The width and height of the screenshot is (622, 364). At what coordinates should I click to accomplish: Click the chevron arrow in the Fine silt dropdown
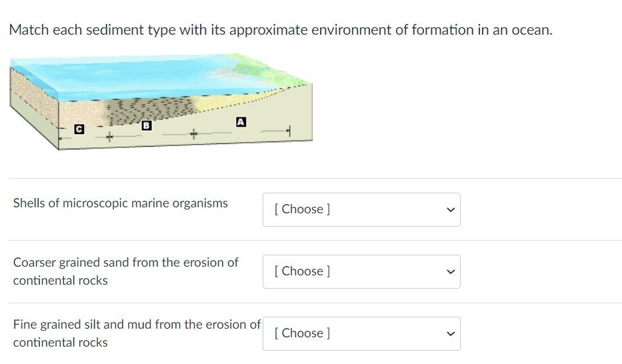coord(451,333)
